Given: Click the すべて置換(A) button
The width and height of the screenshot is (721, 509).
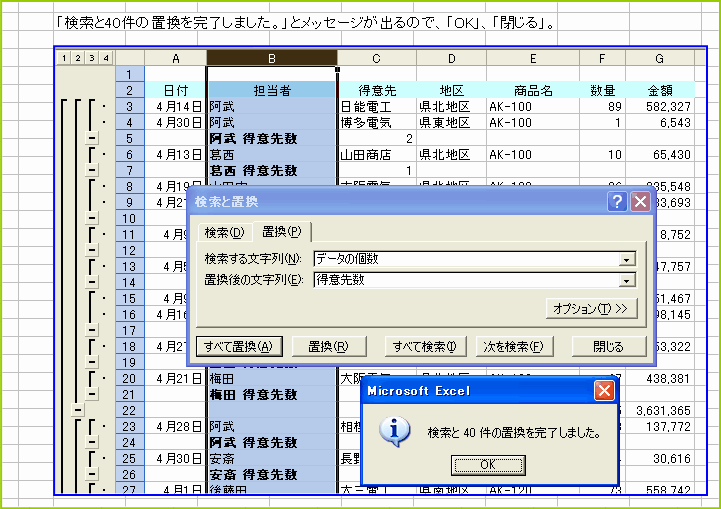Looking at the screenshot, I should [239, 346].
